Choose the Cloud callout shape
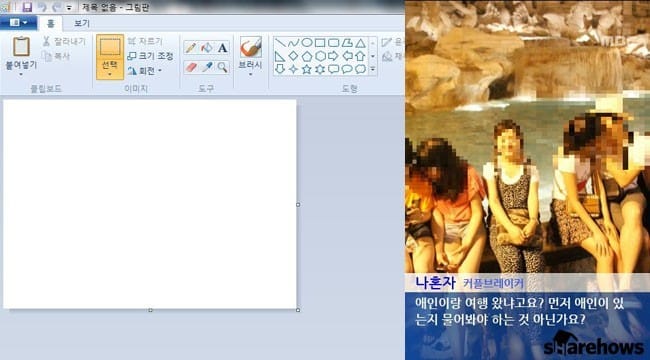The width and height of the screenshot is (650, 360). [360, 69]
